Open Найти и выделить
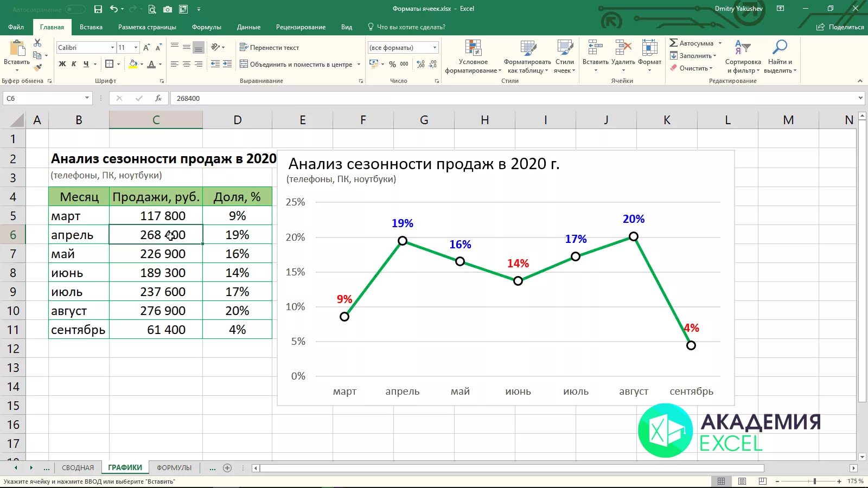 pyautogui.click(x=780, y=56)
